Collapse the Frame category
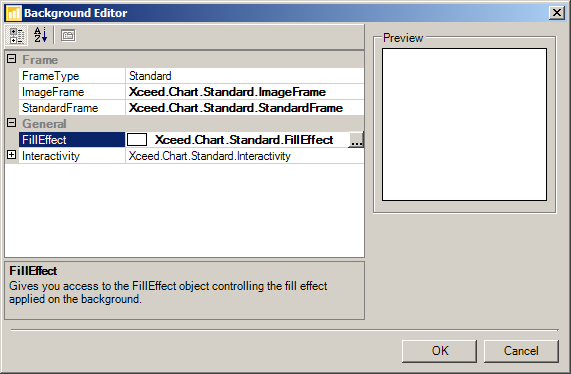Image resolution: width=571 pixels, height=374 pixels. coord(12,59)
